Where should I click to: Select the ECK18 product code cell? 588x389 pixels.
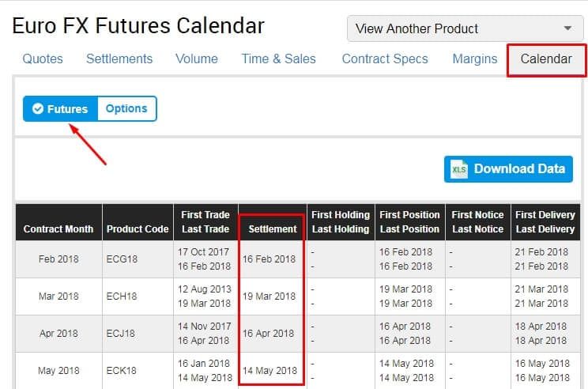pyautogui.click(x=121, y=371)
